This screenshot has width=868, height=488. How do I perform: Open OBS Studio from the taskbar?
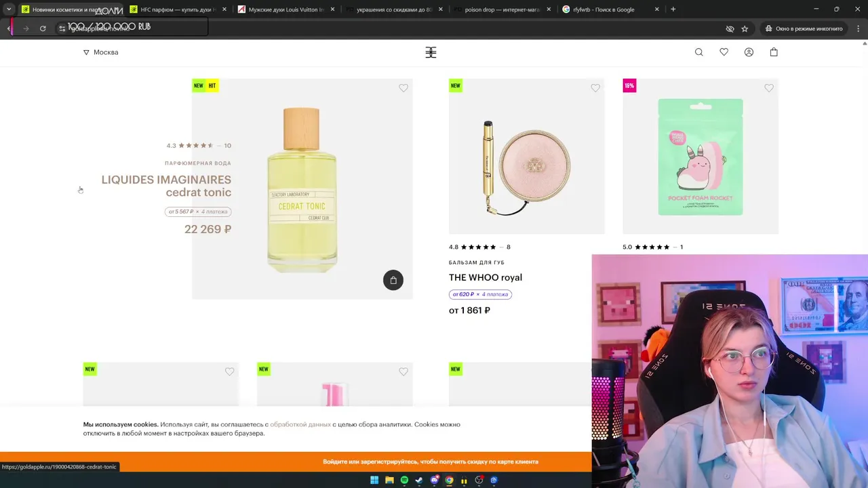479,480
